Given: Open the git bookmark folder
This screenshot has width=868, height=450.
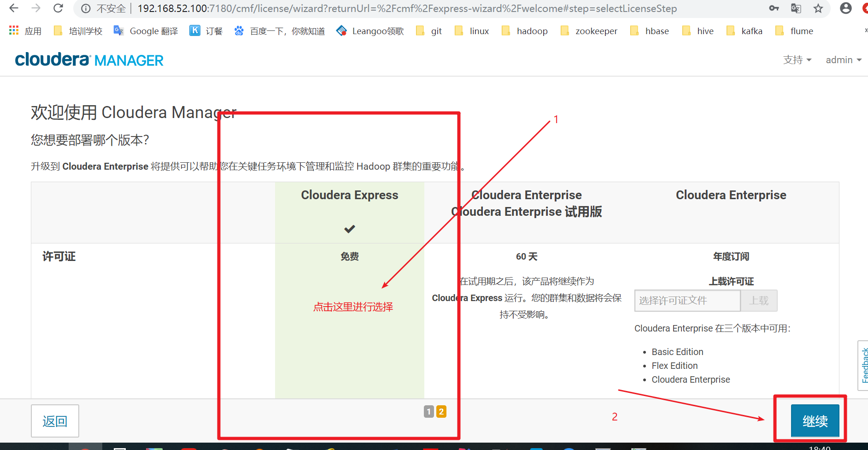Looking at the screenshot, I should pyautogui.click(x=428, y=31).
